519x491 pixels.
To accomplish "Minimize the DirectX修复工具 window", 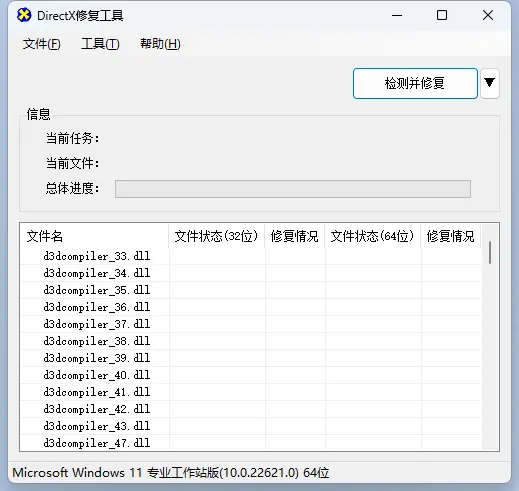I will click(397, 15).
